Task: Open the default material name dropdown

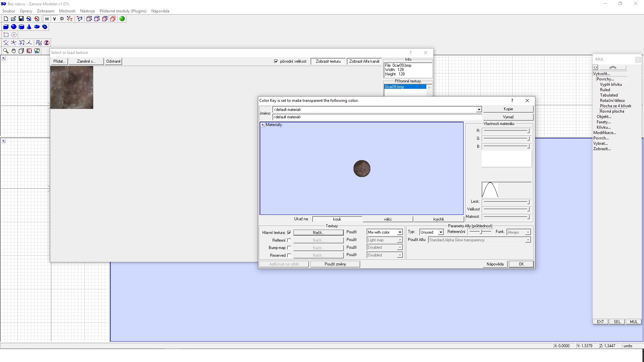Action: coord(479,110)
